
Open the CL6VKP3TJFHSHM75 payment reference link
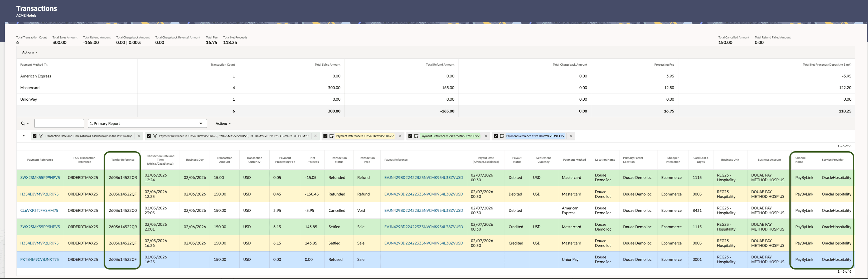point(39,211)
